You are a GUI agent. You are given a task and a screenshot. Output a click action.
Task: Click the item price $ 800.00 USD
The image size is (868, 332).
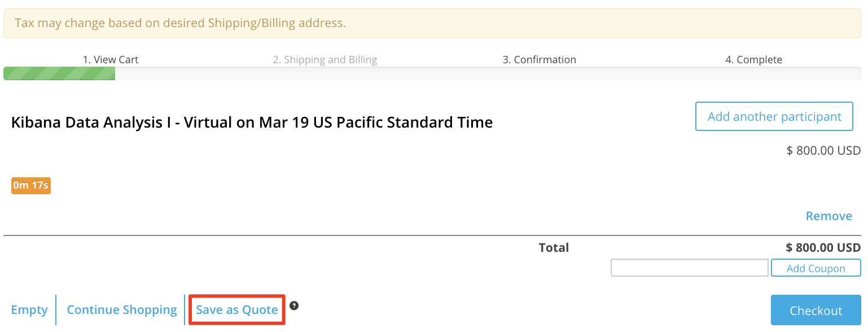point(823,151)
